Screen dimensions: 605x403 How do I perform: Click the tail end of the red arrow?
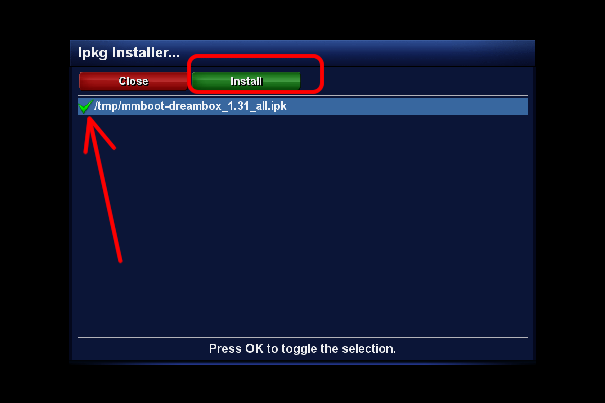(120, 261)
